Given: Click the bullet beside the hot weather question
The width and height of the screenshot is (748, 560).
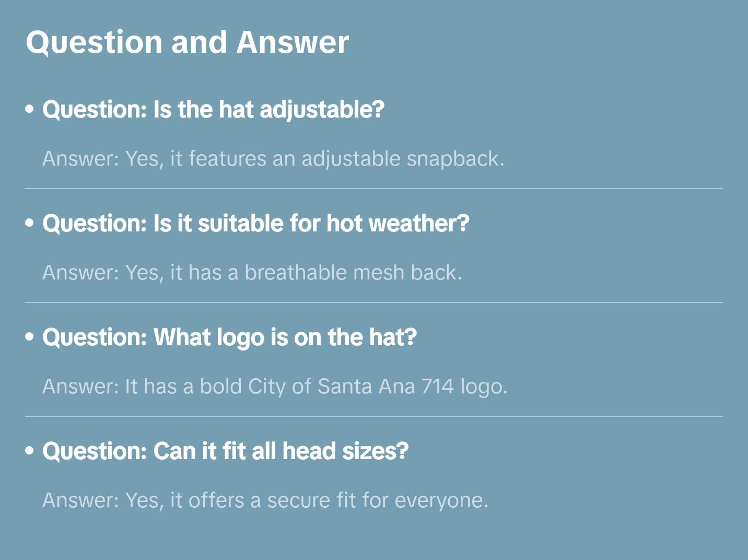Looking at the screenshot, I should [30, 224].
